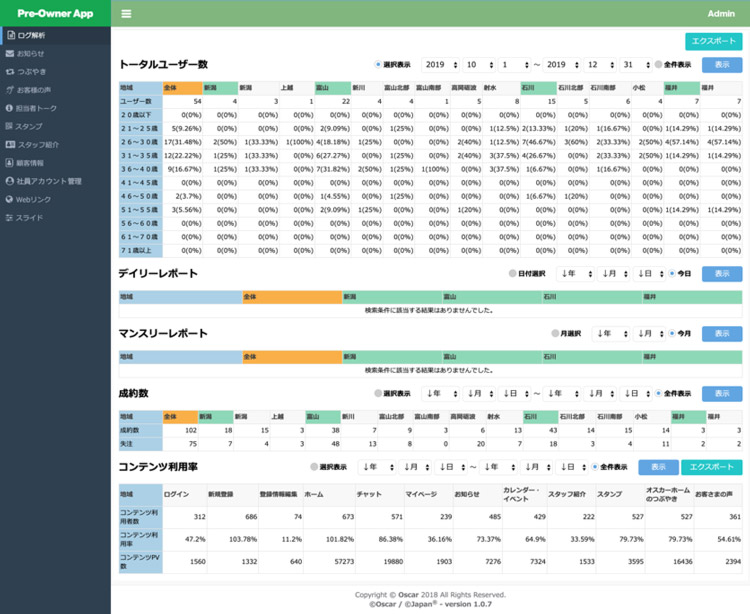Select 富山 header in マンスリーレポート table

[x=492, y=357]
